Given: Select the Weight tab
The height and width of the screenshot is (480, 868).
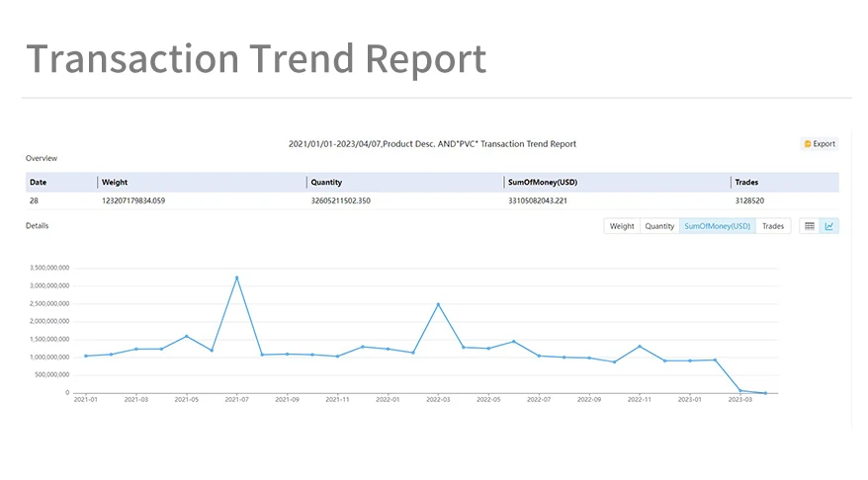Looking at the screenshot, I should (622, 226).
